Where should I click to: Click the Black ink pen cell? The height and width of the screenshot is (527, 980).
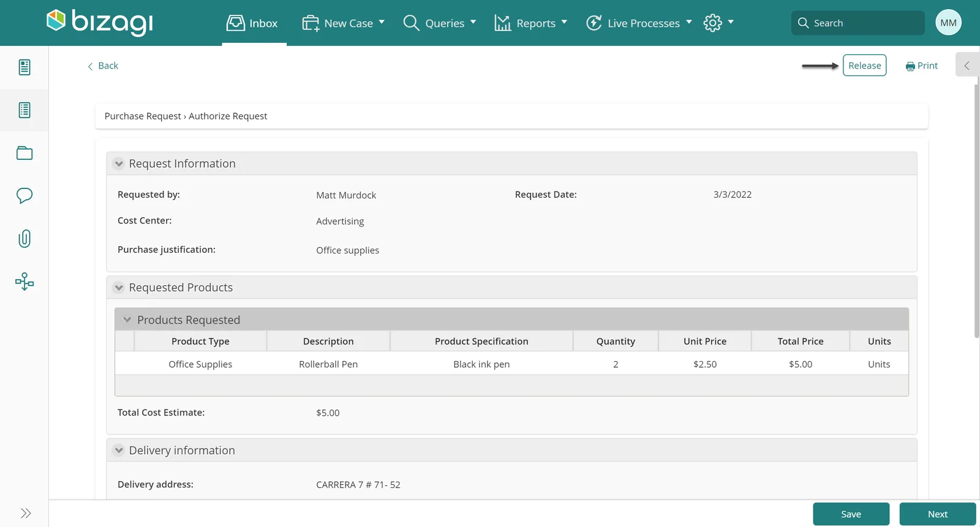coord(481,364)
